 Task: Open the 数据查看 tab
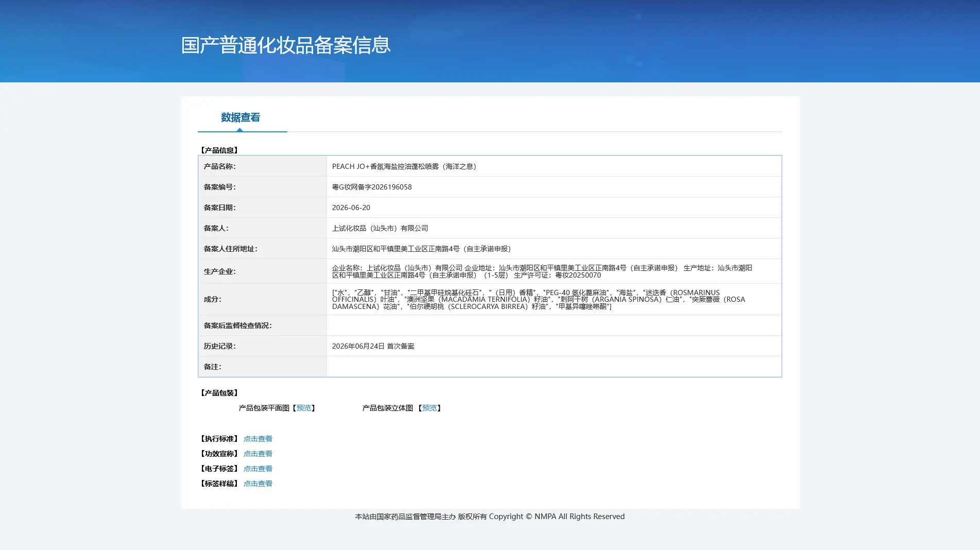[x=240, y=117]
